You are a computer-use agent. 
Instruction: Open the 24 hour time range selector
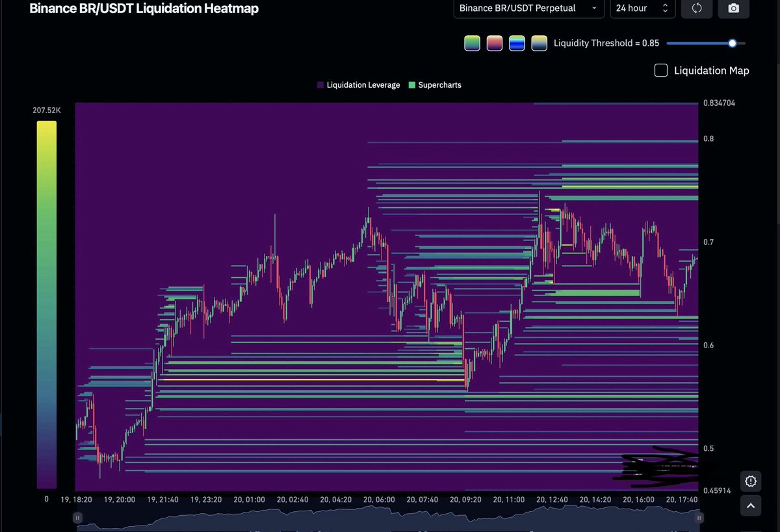pyautogui.click(x=642, y=8)
